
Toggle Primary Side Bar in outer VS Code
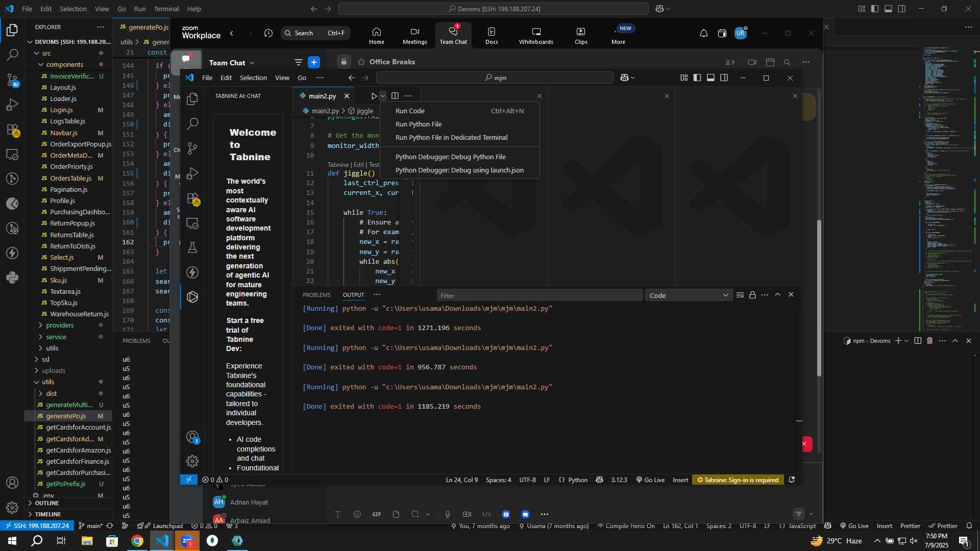pyautogui.click(x=875, y=9)
